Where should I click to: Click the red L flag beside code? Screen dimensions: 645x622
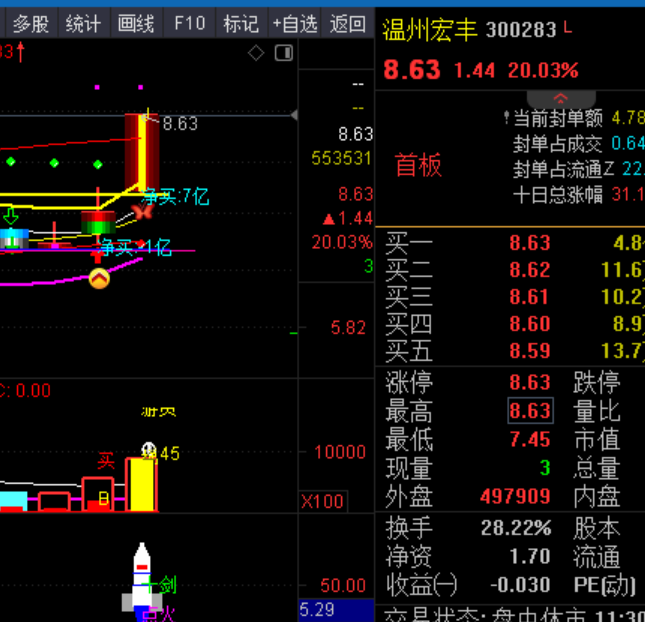coord(568,27)
